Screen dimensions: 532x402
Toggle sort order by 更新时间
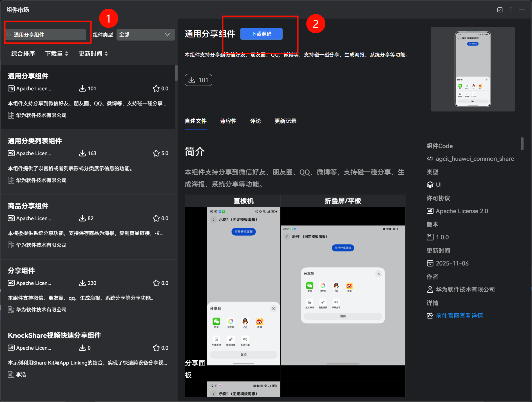click(93, 53)
